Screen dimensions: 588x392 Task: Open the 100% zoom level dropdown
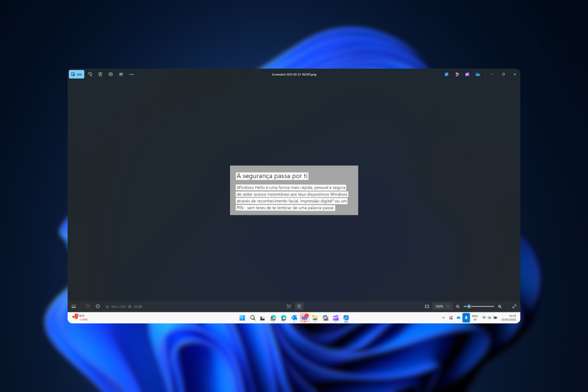pos(442,306)
